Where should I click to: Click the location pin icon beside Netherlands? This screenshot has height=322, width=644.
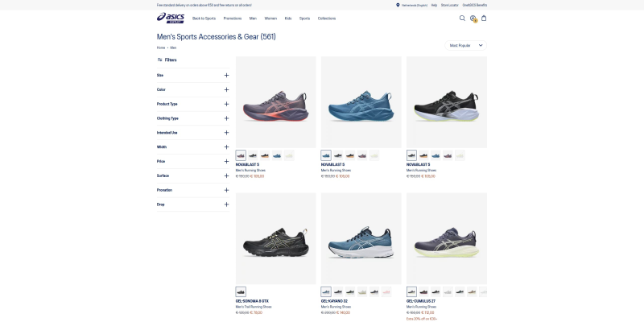pyautogui.click(x=398, y=5)
